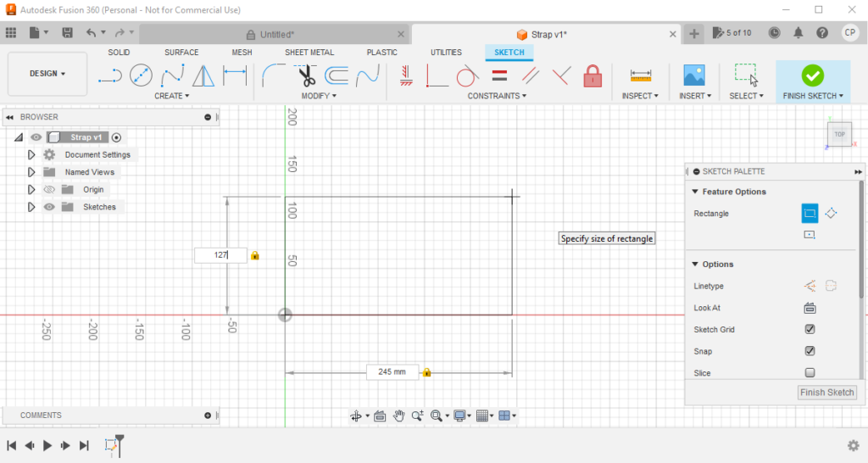Select the Line tool in Create
The image size is (868, 463).
(x=109, y=76)
